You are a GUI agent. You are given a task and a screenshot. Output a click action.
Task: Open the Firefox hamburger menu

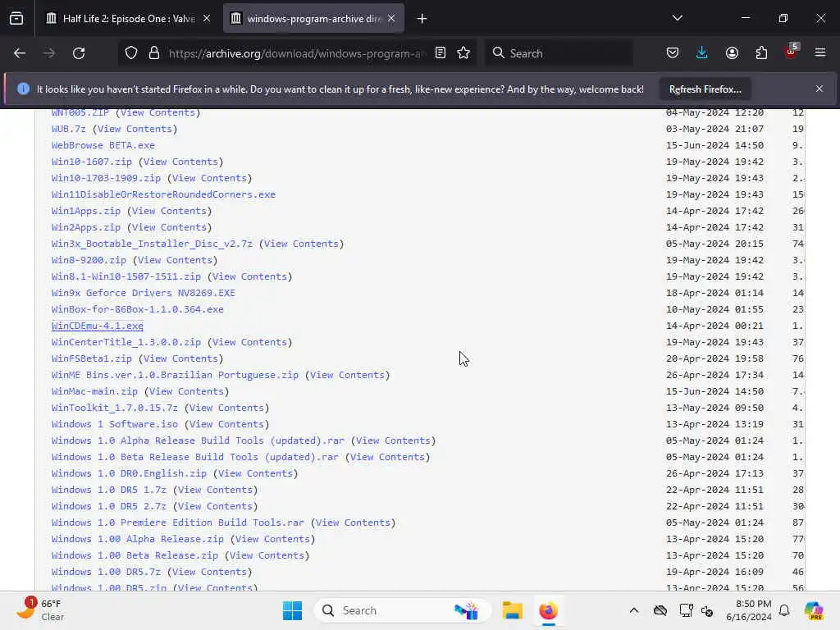coord(820,53)
